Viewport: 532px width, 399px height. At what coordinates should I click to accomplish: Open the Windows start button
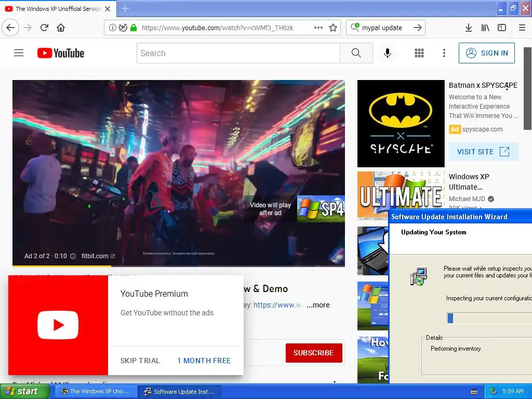(24, 391)
